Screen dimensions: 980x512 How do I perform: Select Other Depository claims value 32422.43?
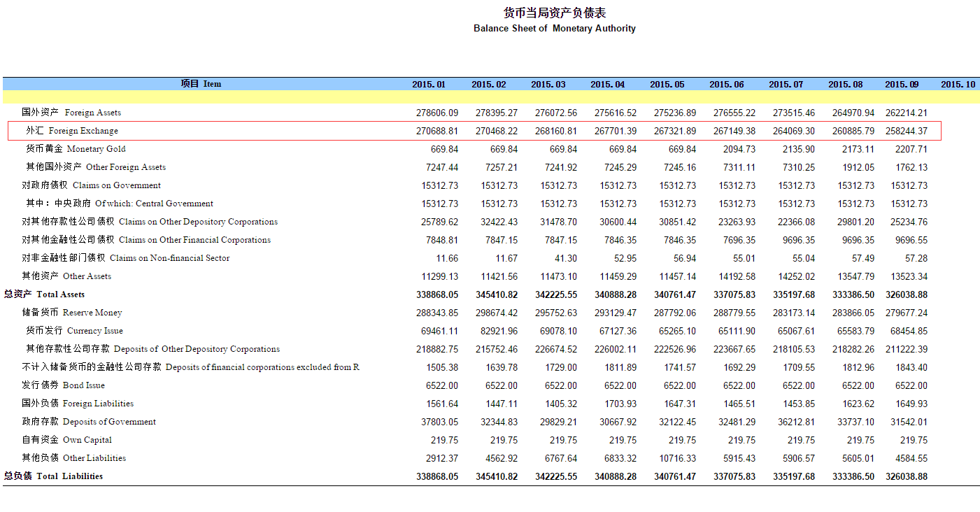coord(499,222)
